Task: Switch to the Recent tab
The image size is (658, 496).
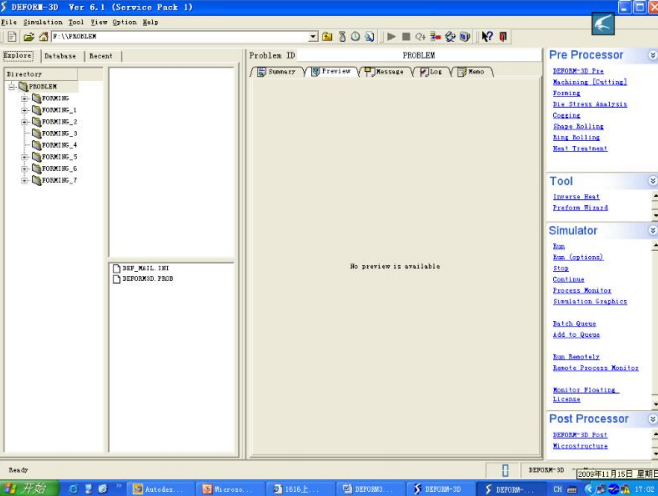Action: [x=101, y=56]
